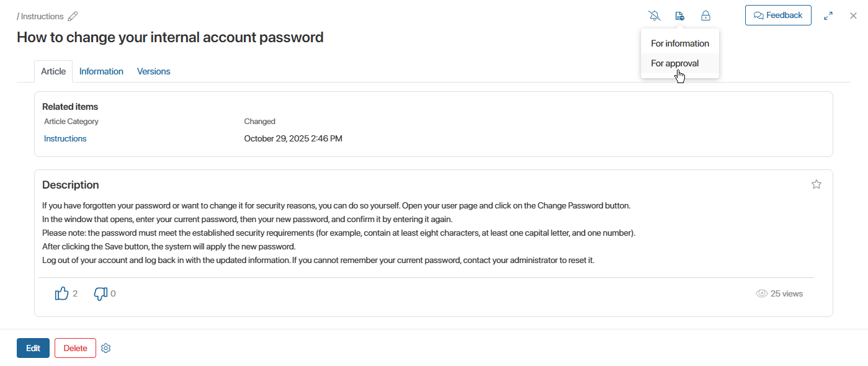Like the article with thumbs up
The width and height of the screenshot is (868, 366).
tap(62, 293)
